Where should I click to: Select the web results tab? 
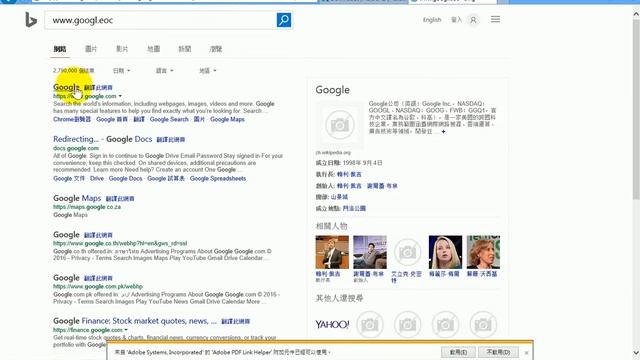(60, 49)
